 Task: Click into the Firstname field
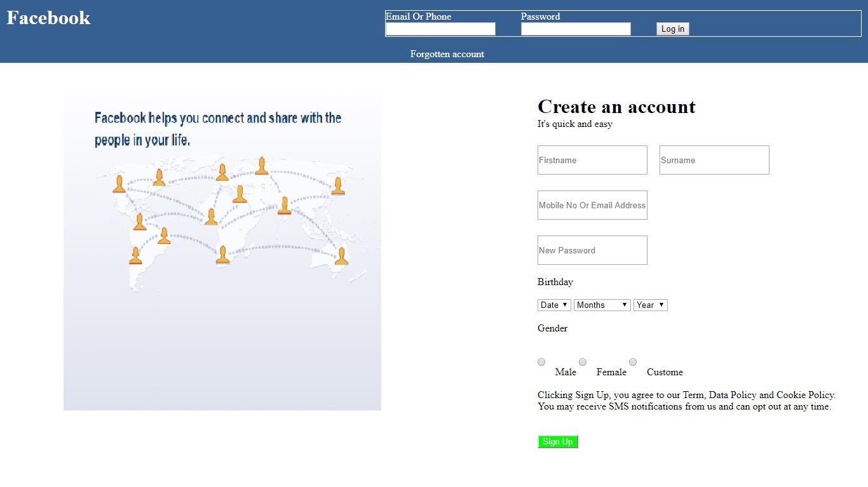tap(592, 160)
